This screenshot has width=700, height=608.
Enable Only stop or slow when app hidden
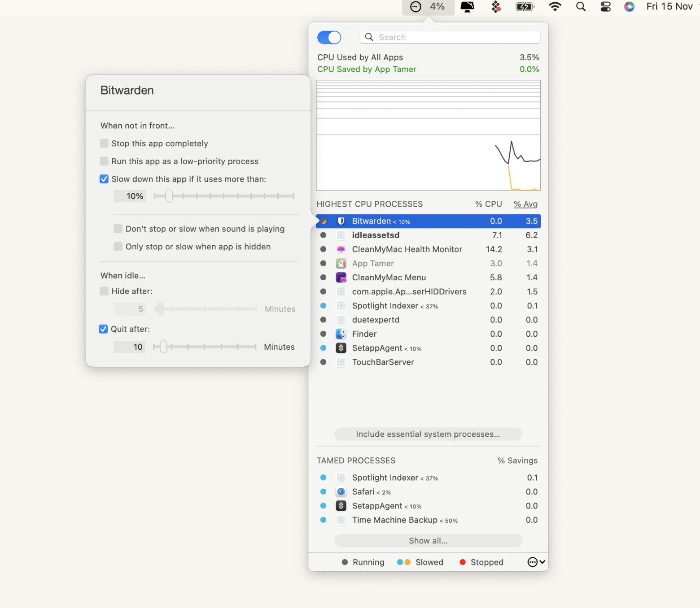118,247
